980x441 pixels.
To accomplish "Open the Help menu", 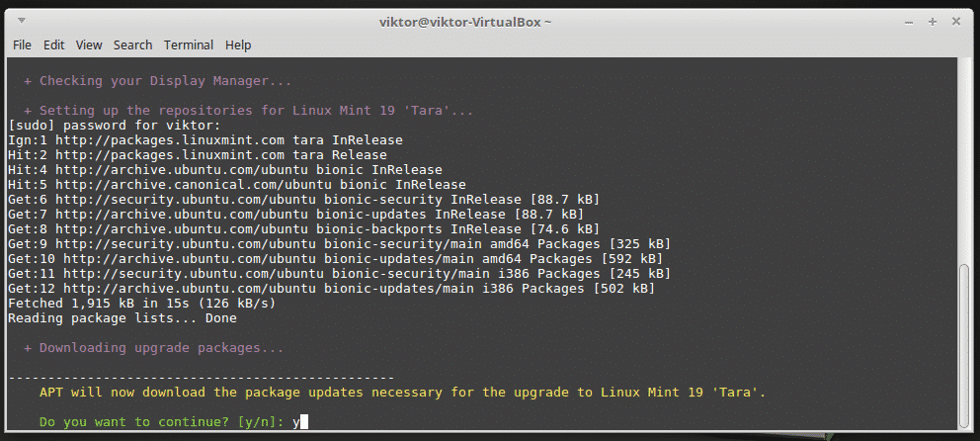I will coord(238,44).
